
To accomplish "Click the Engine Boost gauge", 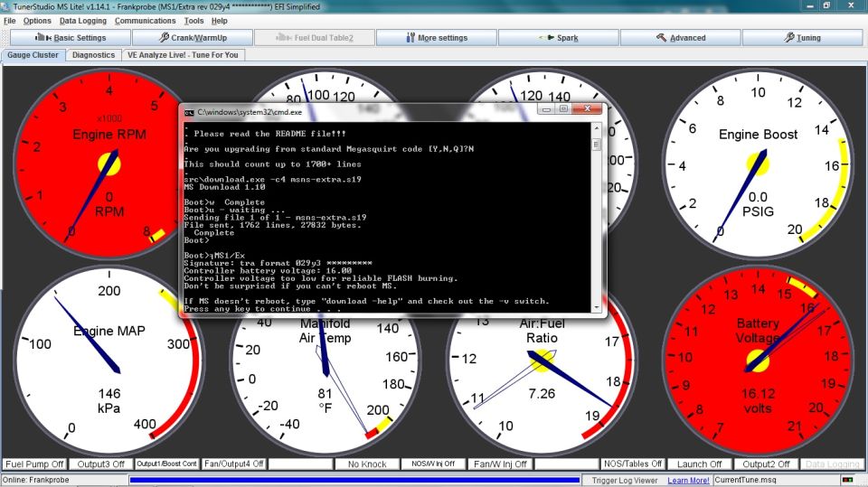I will 758,164.
